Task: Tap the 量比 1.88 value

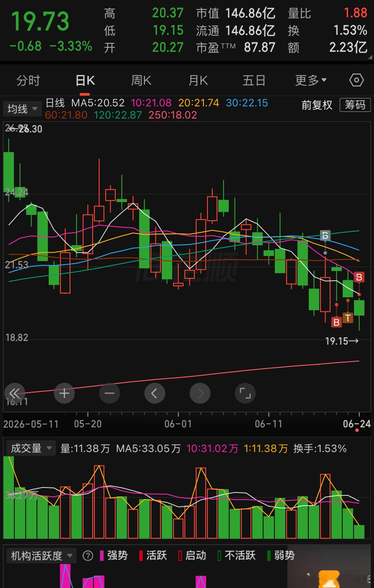Action: pos(355,13)
